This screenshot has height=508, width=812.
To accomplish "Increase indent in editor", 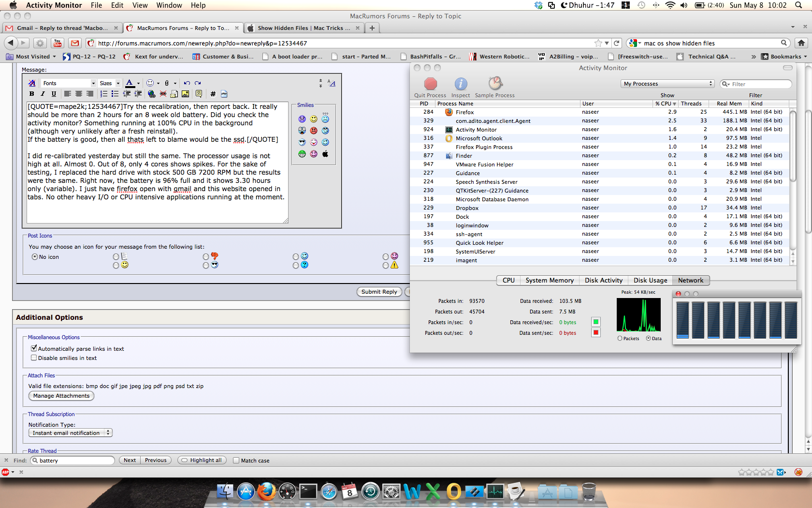I will point(138,94).
